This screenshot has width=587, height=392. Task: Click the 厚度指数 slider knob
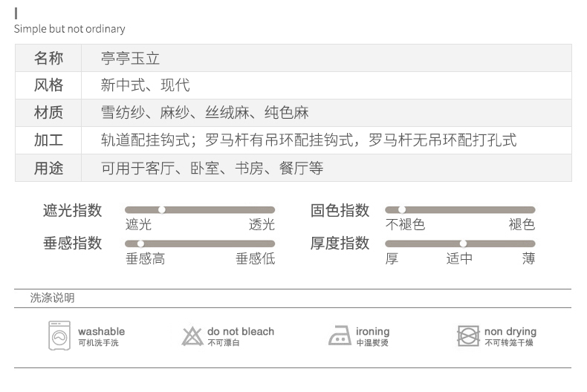463,244
